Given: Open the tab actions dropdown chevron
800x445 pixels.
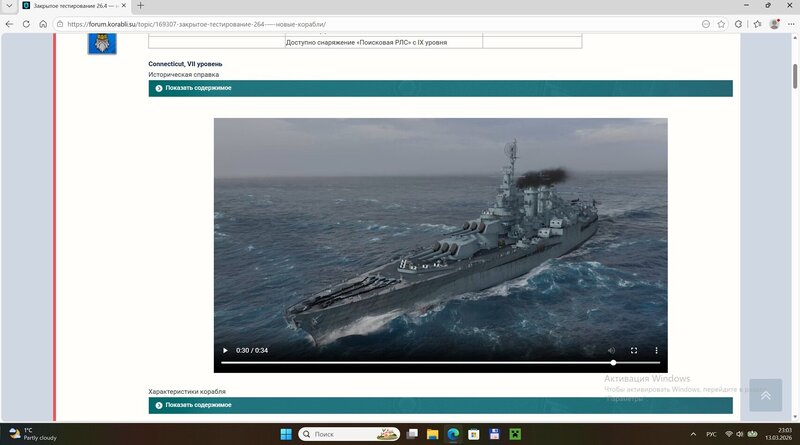Looking at the screenshot, I should (x=9, y=6).
